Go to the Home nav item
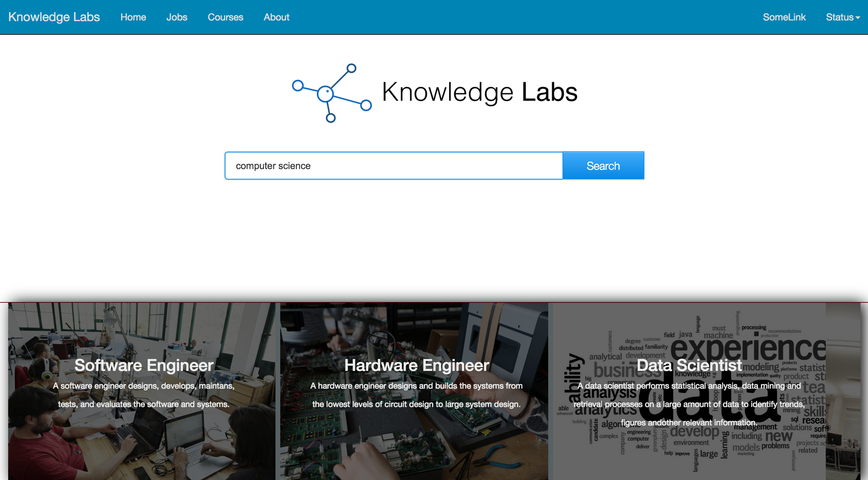The image size is (868, 480). [133, 17]
